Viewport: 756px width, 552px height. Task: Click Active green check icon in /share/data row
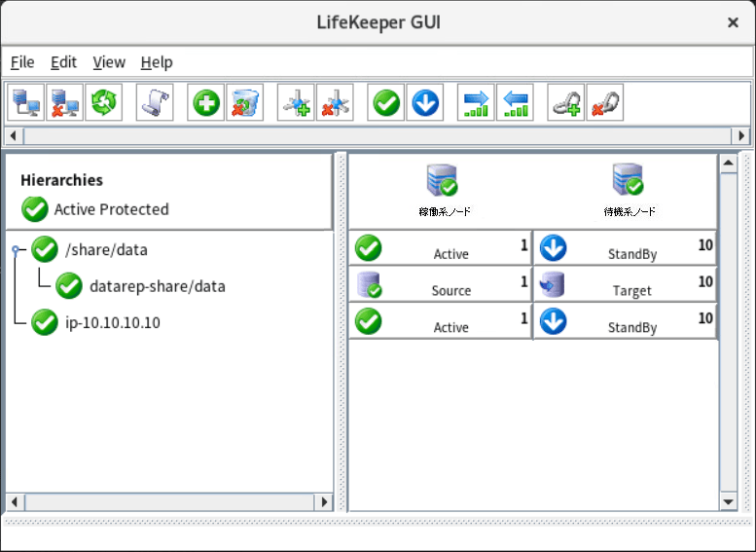pos(369,248)
